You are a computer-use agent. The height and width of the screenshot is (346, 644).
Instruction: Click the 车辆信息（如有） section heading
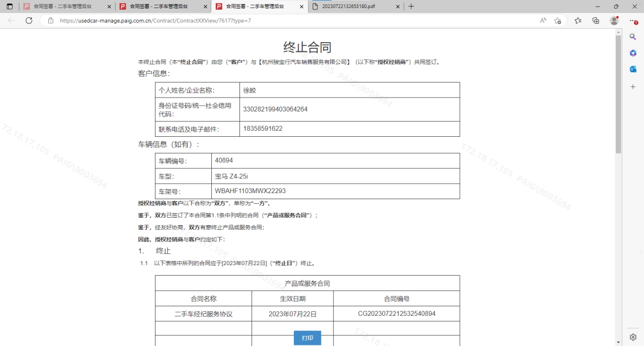(x=169, y=144)
